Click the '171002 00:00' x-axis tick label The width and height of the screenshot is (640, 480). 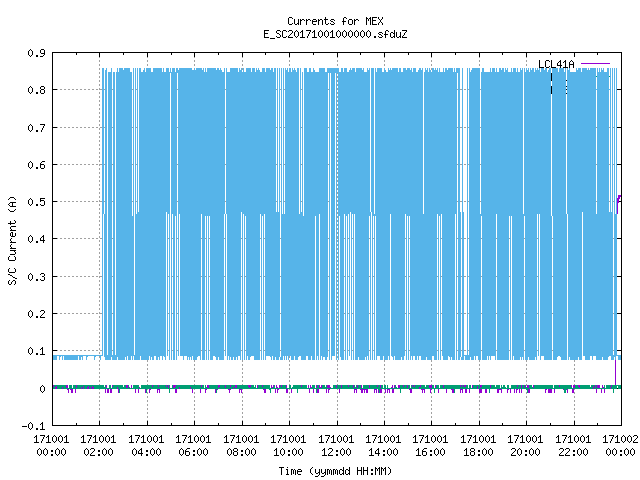[620, 446]
